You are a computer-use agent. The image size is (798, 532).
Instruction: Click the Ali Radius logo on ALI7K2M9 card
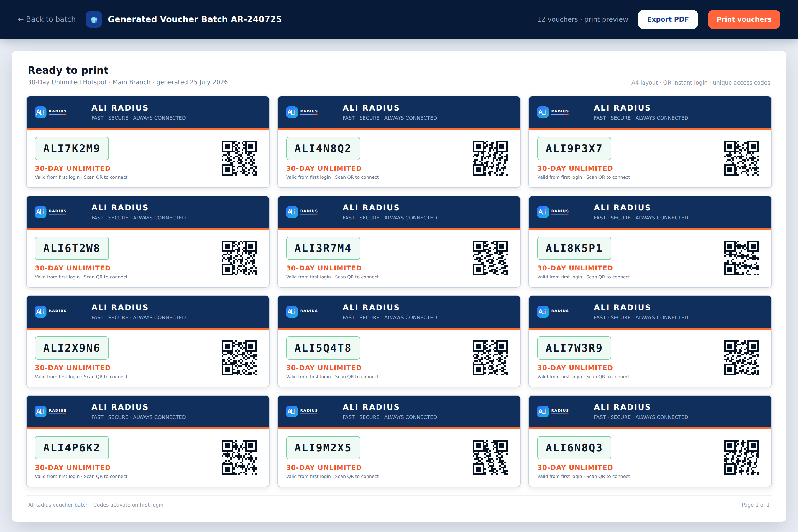[51, 112]
